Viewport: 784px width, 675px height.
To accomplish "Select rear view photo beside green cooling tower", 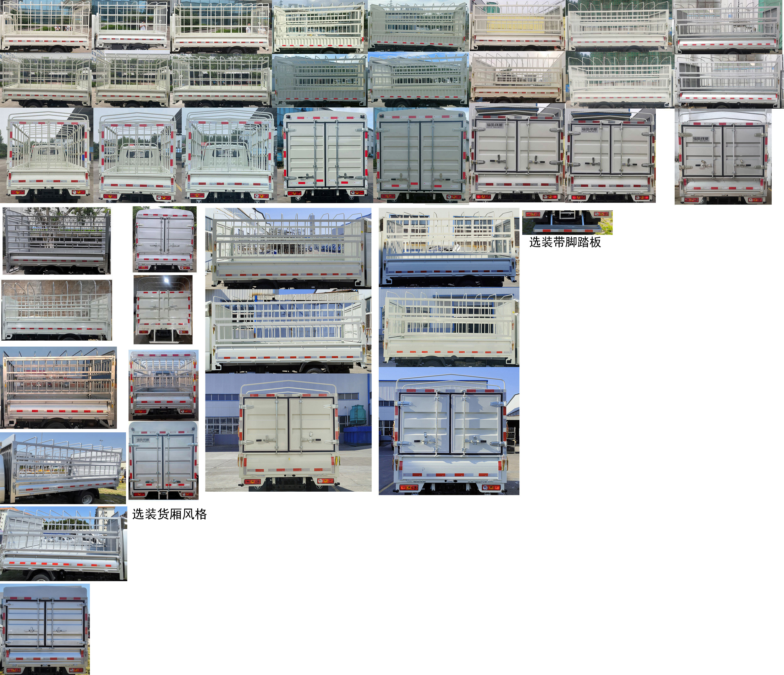I will (288, 432).
